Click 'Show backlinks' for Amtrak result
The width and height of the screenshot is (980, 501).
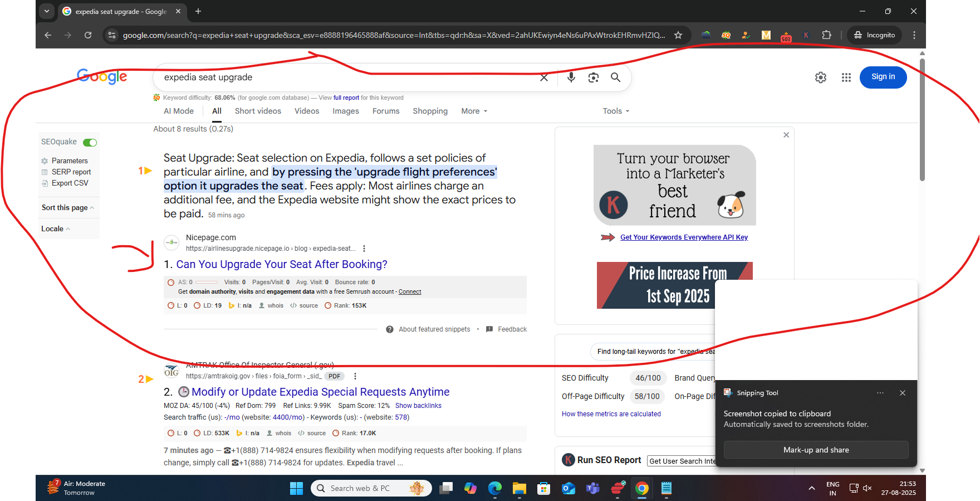tap(418, 406)
